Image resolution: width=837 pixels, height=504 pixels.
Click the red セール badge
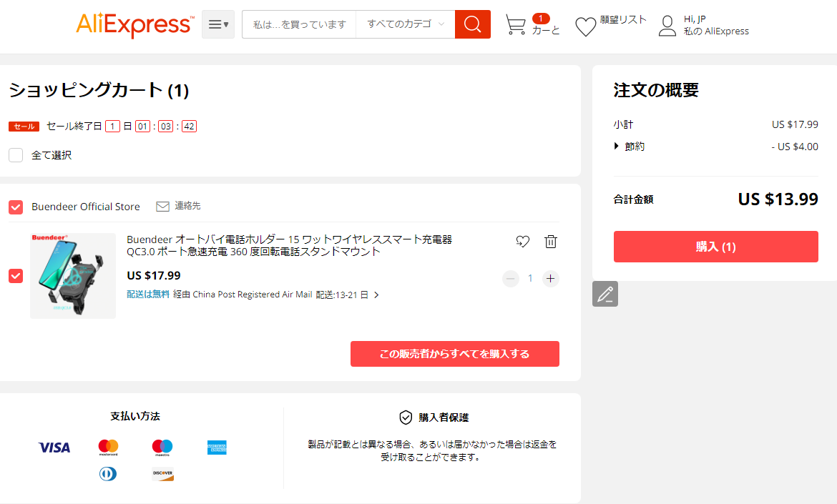(x=24, y=127)
